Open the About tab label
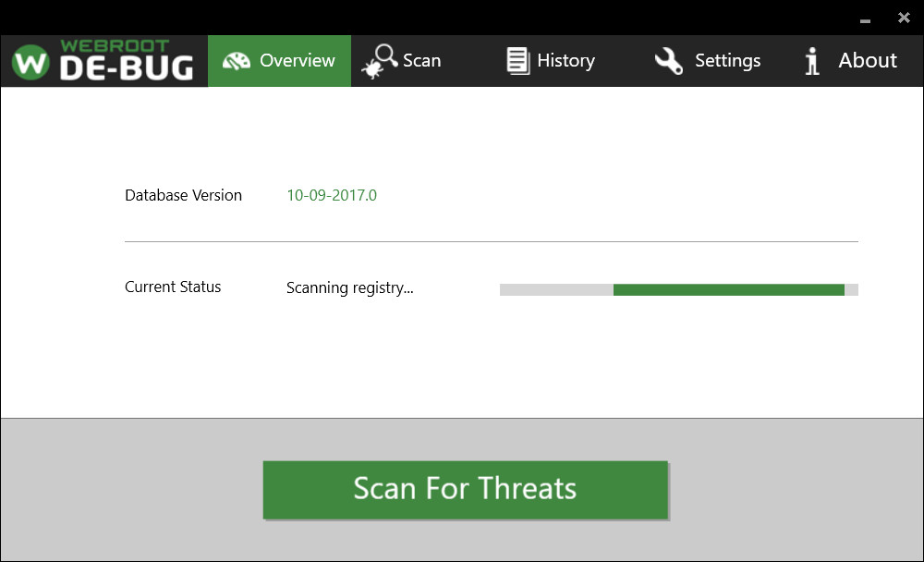 coord(868,60)
